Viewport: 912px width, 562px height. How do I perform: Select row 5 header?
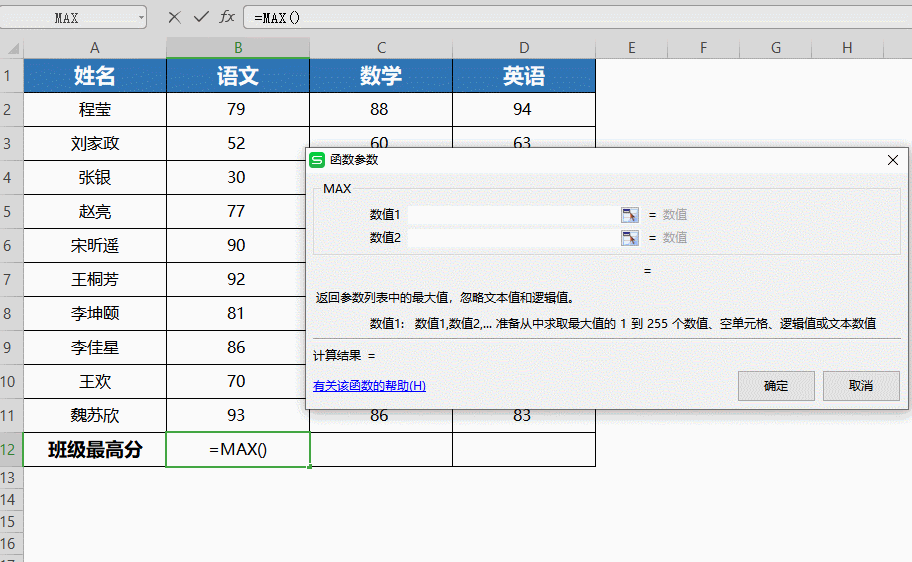point(12,211)
